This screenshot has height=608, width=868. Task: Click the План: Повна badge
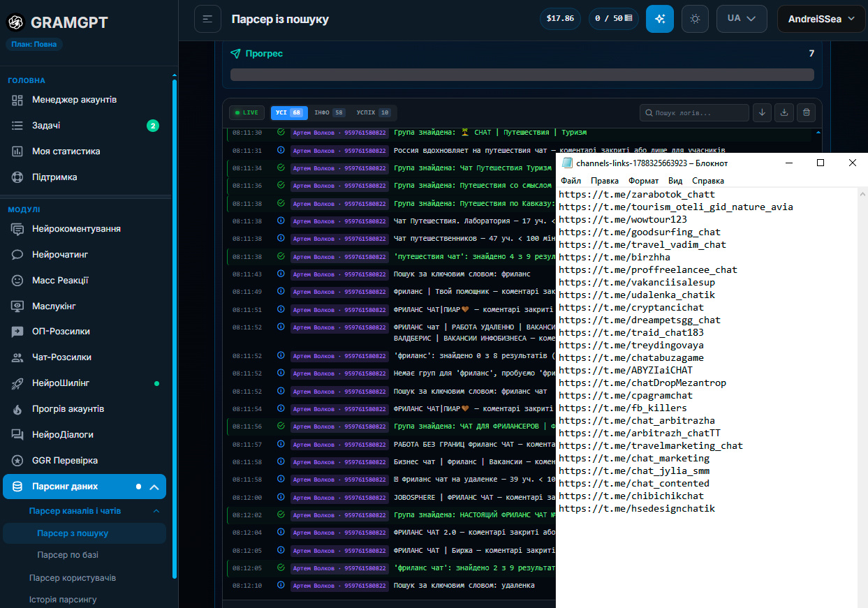[34, 45]
